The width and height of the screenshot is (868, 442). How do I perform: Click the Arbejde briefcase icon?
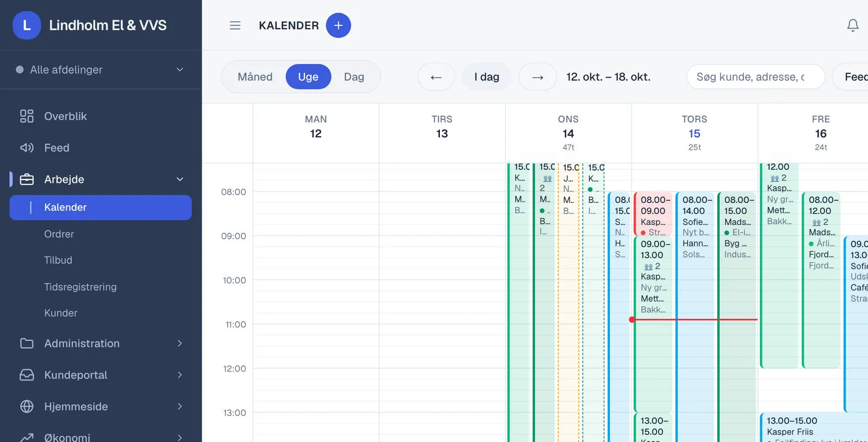pyautogui.click(x=27, y=180)
